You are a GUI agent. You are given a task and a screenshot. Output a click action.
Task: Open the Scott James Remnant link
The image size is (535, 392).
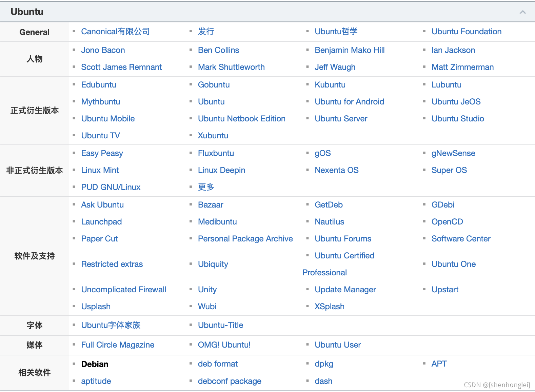(121, 67)
